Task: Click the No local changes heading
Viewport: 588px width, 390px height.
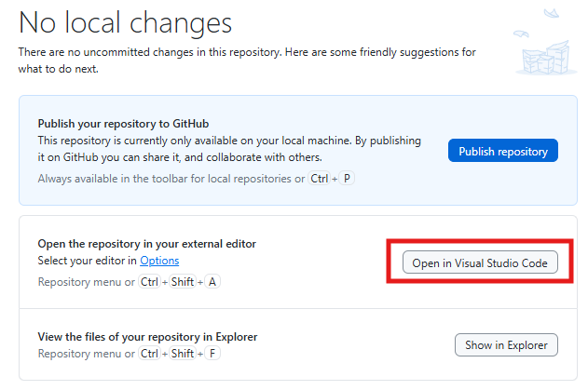Action: click(126, 20)
